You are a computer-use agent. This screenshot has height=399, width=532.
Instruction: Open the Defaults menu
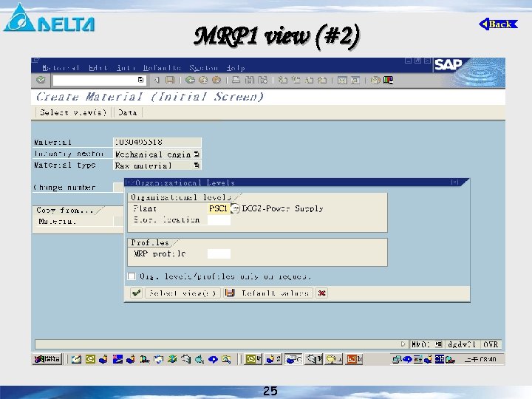pyautogui.click(x=162, y=68)
